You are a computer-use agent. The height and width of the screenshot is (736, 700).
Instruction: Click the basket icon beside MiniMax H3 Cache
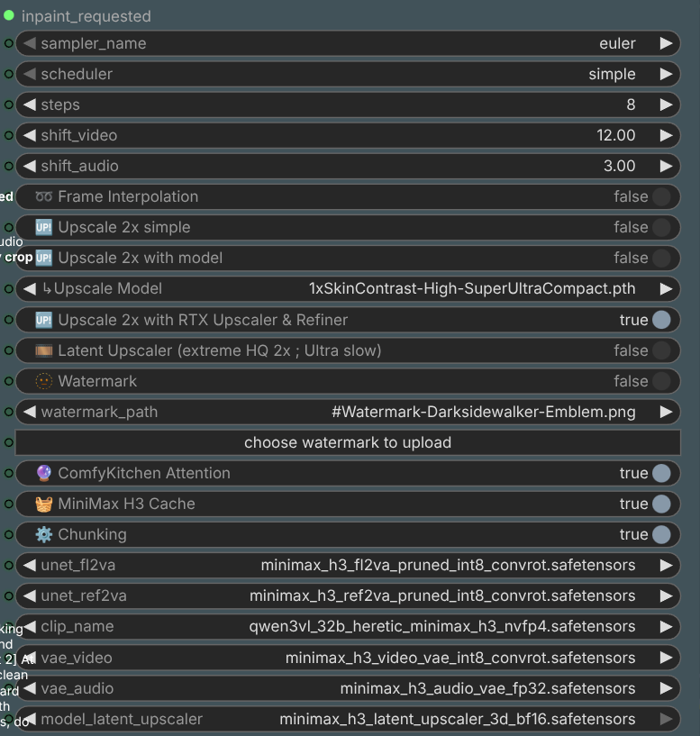(x=43, y=504)
